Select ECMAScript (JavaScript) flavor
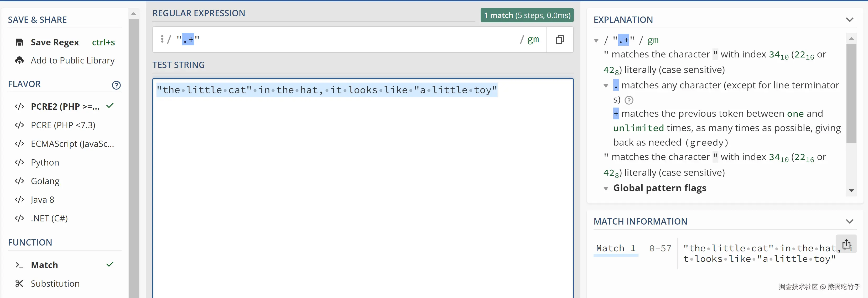The height and width of the screenshot is (298, 868). 72,144
